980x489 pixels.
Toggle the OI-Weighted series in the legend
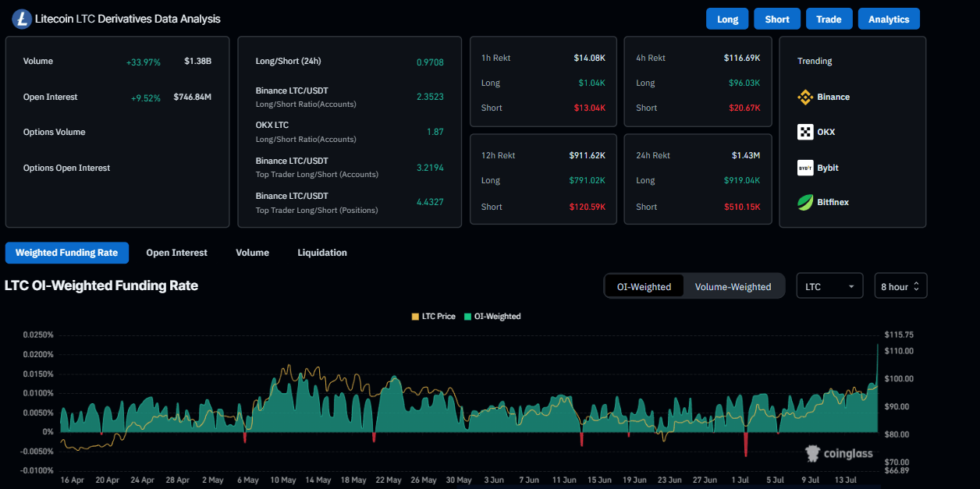pos(492,316)
